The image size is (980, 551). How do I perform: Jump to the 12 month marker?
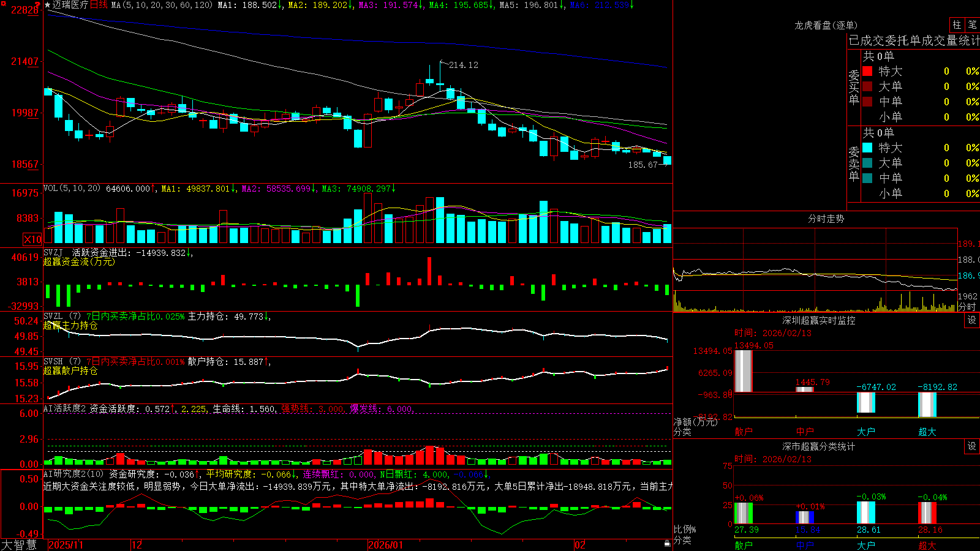[137, 545]
